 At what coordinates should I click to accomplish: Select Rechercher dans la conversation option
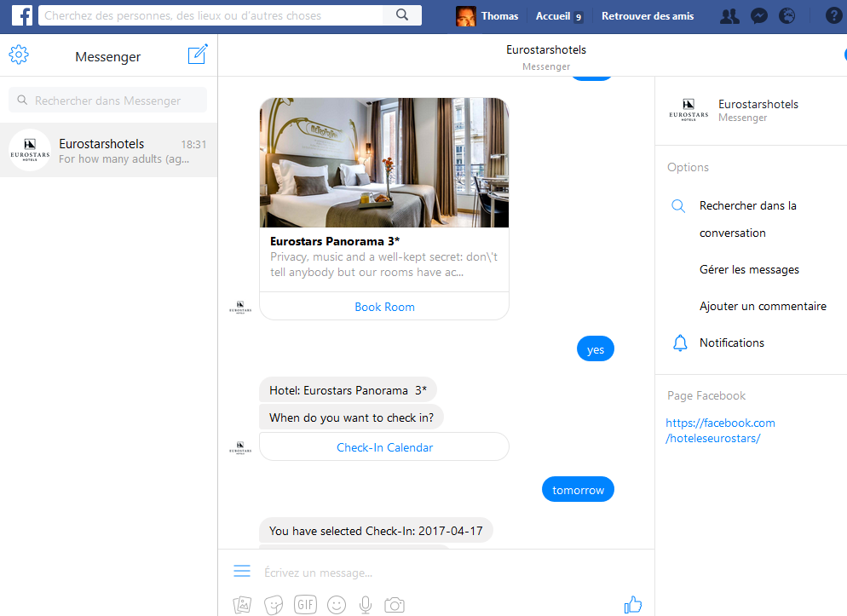[748, 219]
